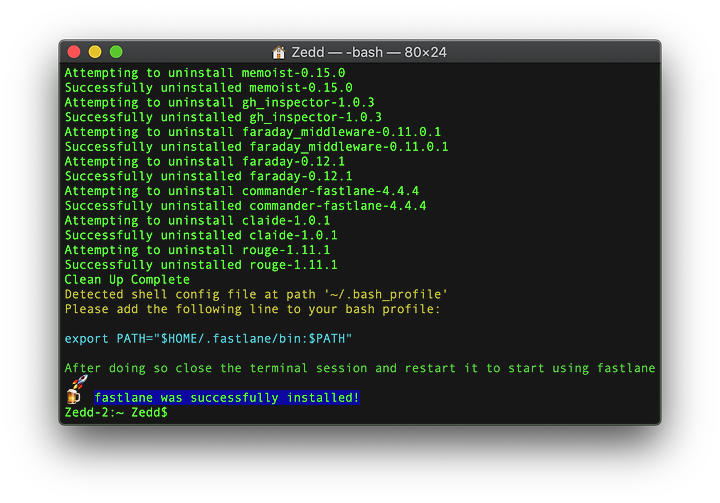Click line 'Attempting to uninstall claide-1.0.1'
This screenshot has height=503, width=720.
(197, 220)
